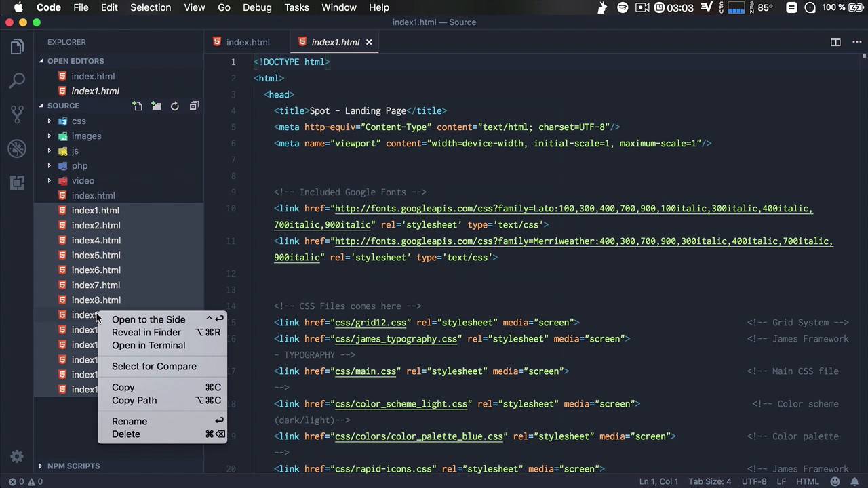This screenshot has height=488, width=868.
Task: Open the Explorer view in activity bar
Action: (17, 47)
